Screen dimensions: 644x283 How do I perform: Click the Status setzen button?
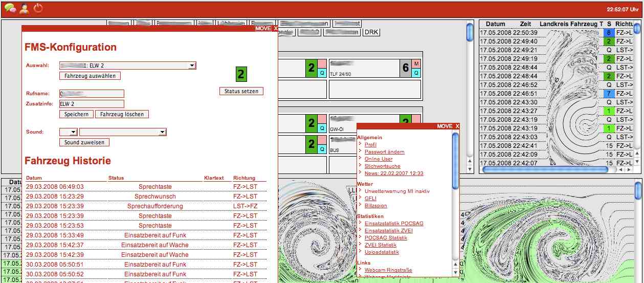(x=241, y=91)
